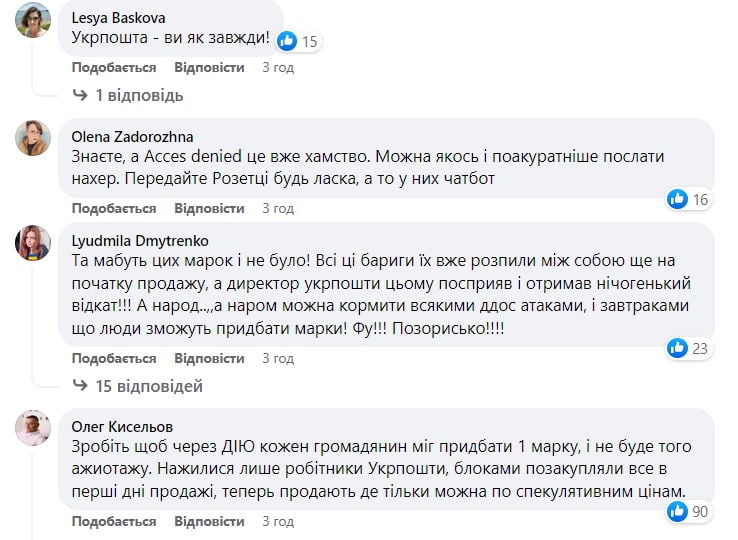Click like reaction icon on Lesya Baskova's comment

point(287,41)
